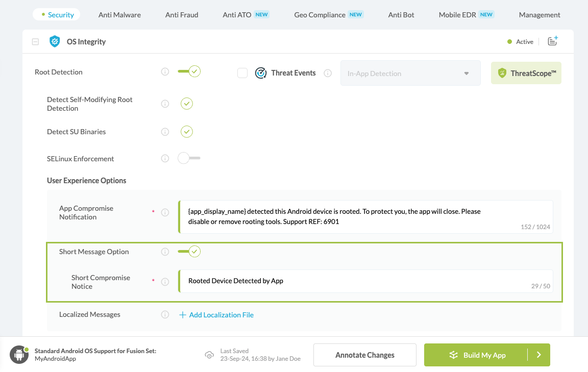Check the Threat Events checkbox
This screenshot has width=588, height=372.
[x=242, y=73]
